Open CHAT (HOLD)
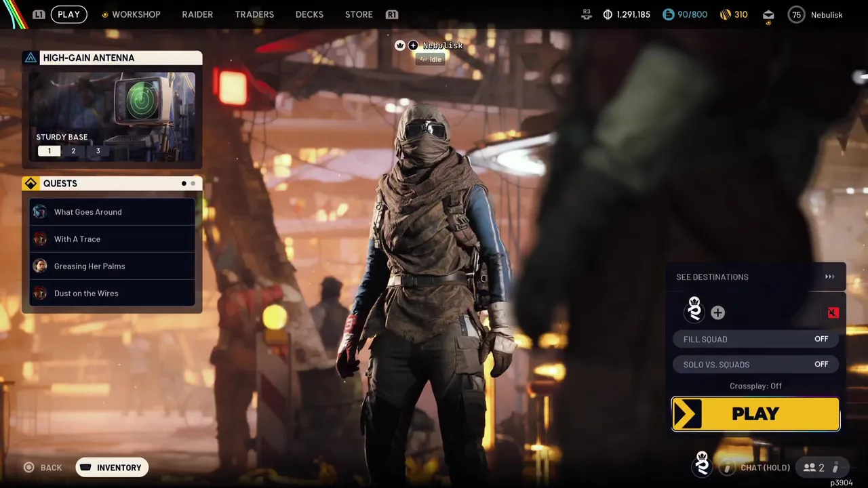868x488 pixels. (765, 468)
